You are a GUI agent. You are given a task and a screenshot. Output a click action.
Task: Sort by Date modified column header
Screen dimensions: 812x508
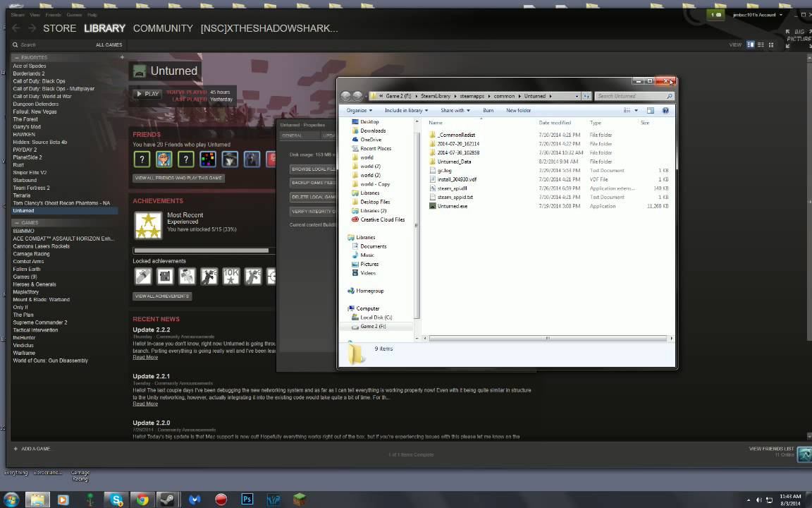[555, 123]
